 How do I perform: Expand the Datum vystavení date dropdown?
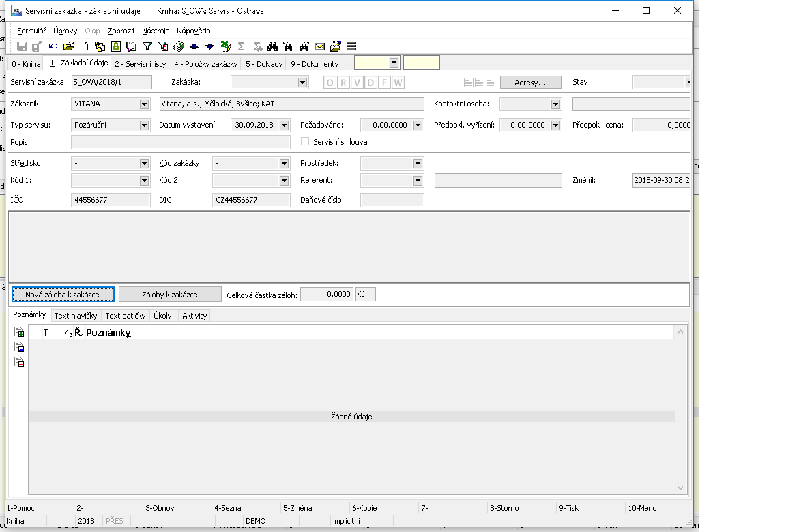[x=285, y=125]
